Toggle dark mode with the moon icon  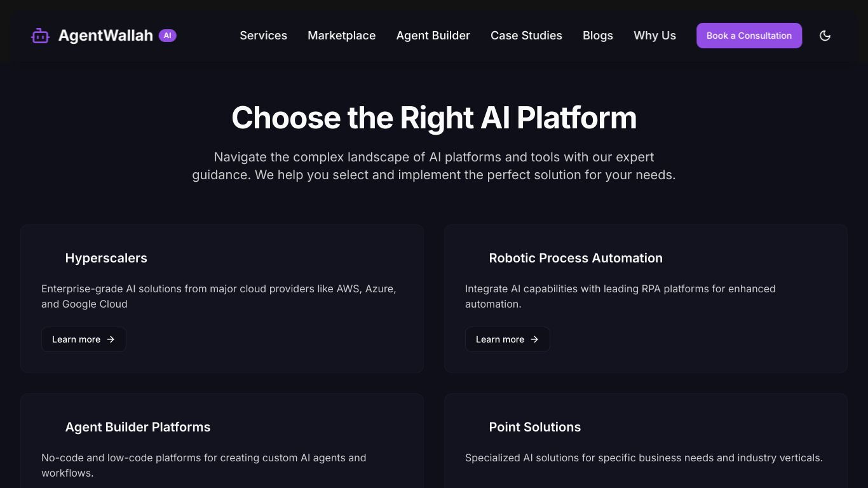[x=825, y=36]
